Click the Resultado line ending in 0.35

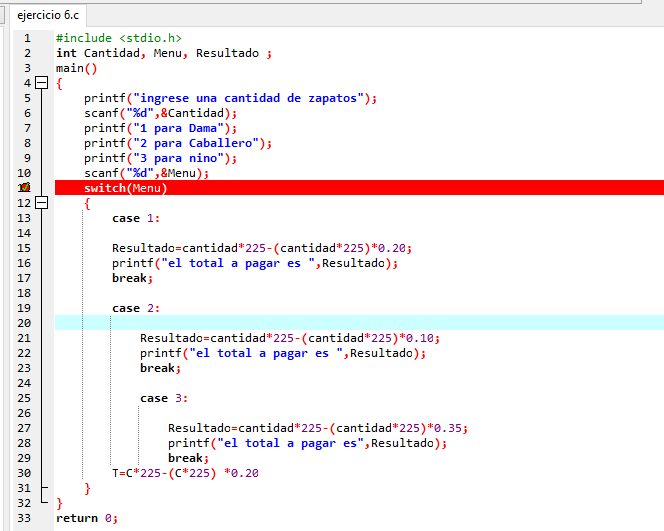click(318, 428)
